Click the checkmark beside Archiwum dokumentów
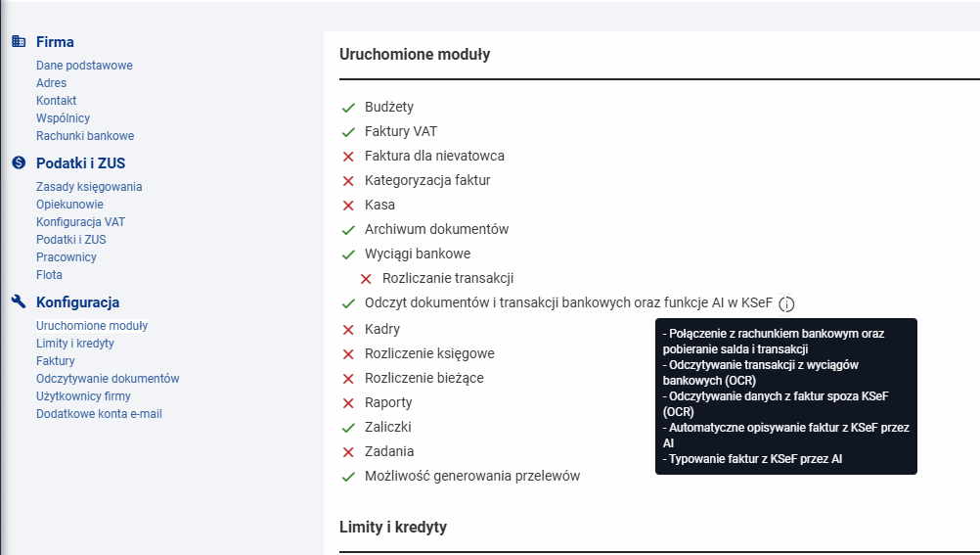This screenshot has width=980, height=555. point(348,230)
